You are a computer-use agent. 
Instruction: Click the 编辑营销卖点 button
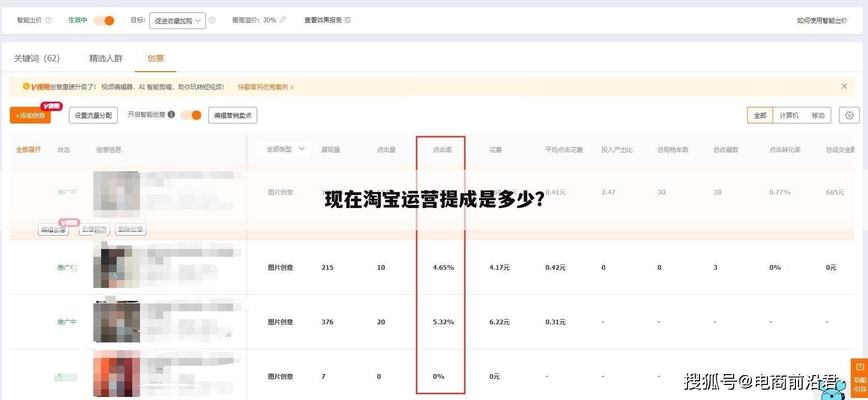click(x=233, y=115)
